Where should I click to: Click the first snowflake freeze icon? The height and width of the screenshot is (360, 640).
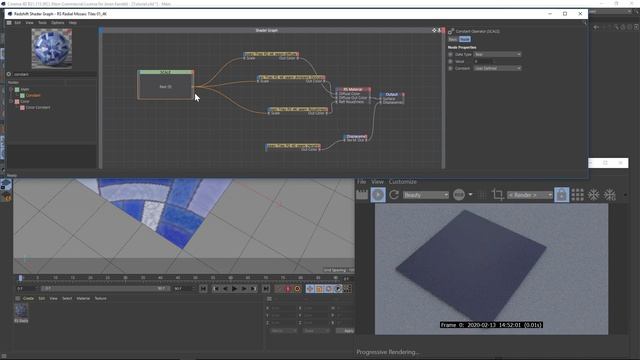tap(593, 195)
